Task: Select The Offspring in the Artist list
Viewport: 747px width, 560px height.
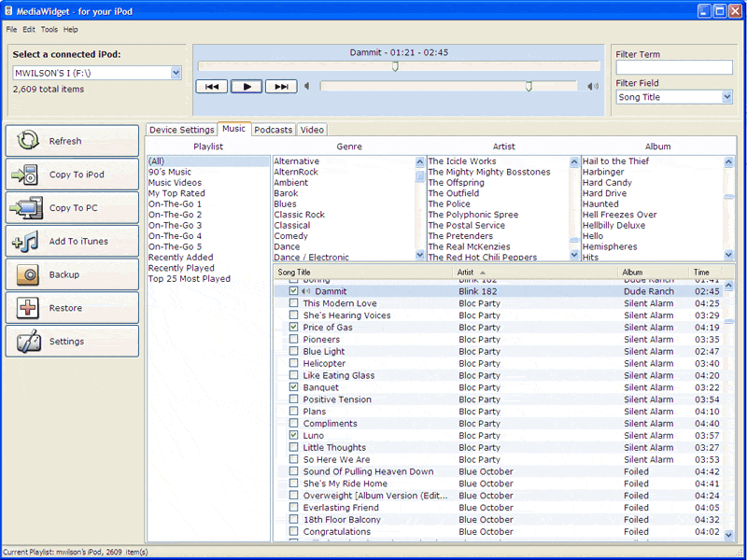Action: click(456, 182)
